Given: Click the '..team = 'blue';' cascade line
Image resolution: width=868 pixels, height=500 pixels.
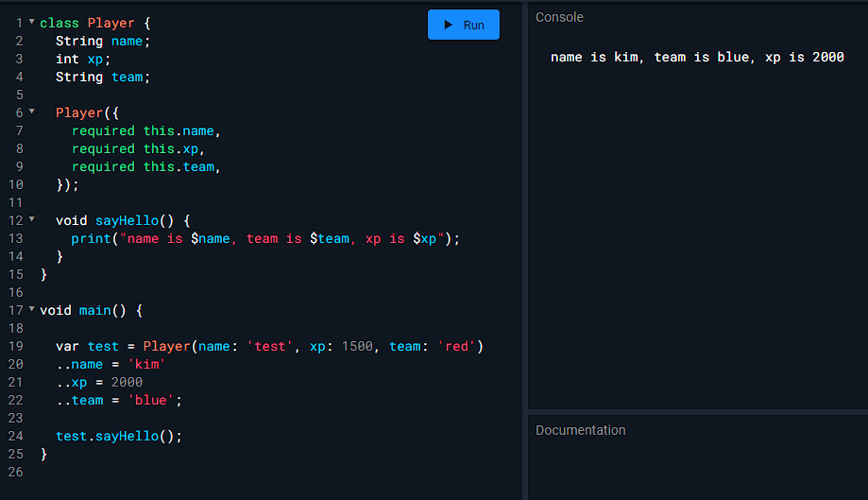Looking at the screenshot, I should tap(118, 401).
